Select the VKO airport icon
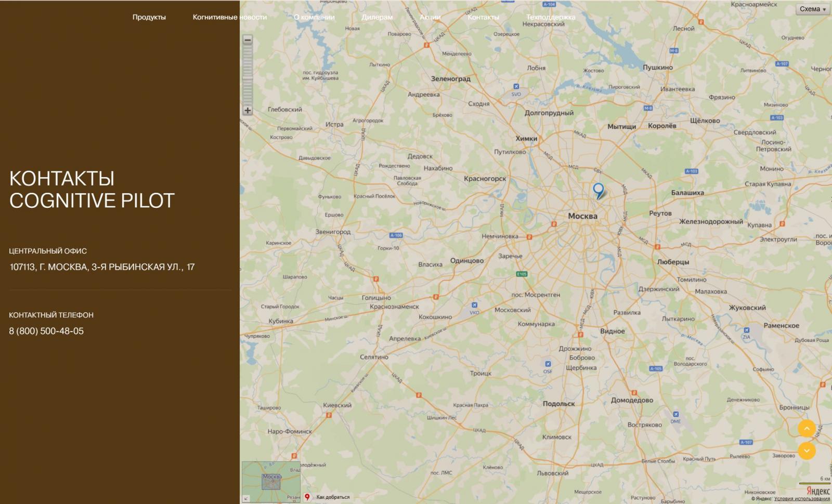 tap(474, 305)
